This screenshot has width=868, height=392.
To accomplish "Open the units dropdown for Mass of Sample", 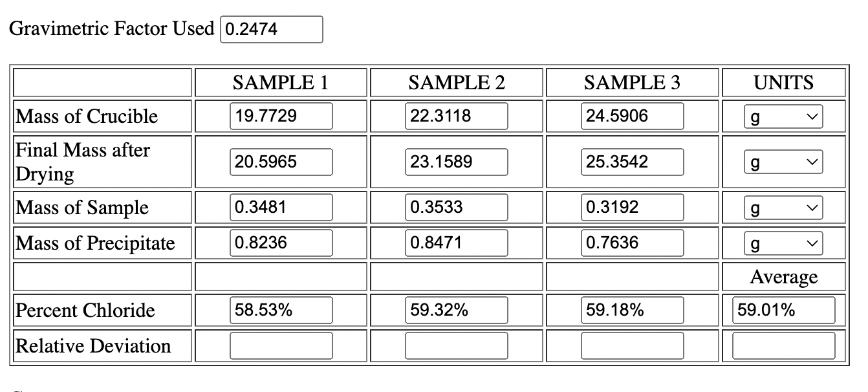I will tap(783, 207).
